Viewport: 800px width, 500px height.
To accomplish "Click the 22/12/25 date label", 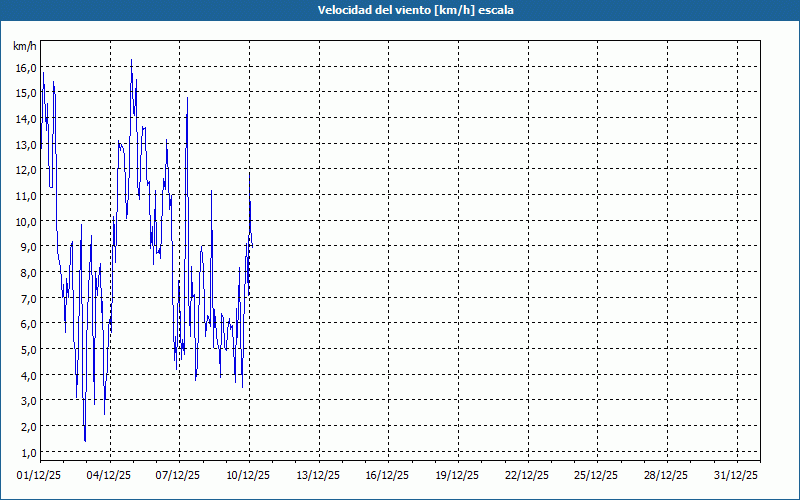I will click(527, 476).
